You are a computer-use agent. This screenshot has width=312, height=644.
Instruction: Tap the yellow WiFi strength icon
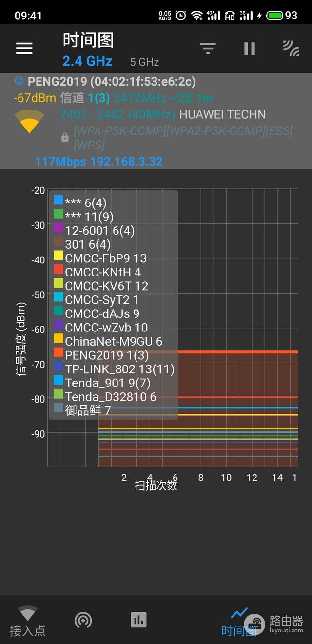(29, 121)
